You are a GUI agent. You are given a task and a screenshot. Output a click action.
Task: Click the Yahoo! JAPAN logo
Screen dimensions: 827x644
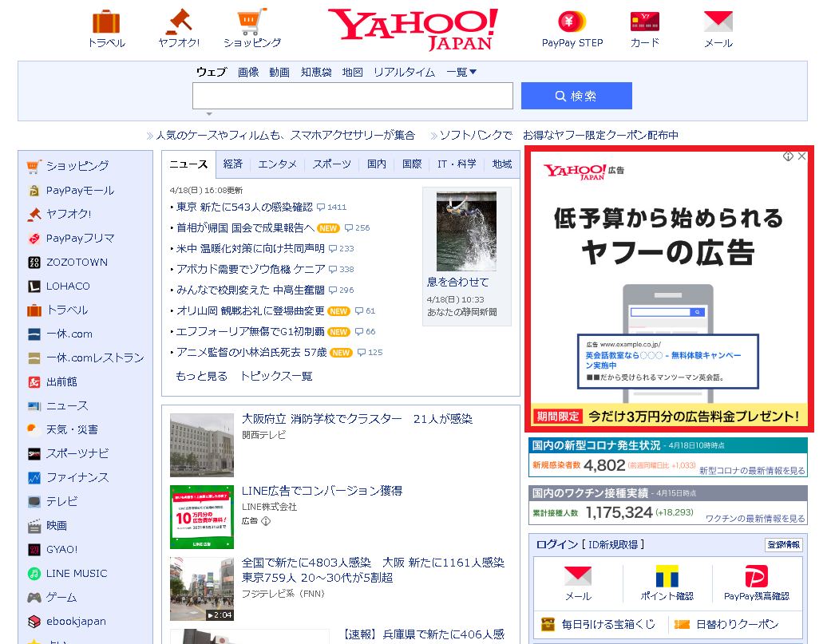[413, 29]
